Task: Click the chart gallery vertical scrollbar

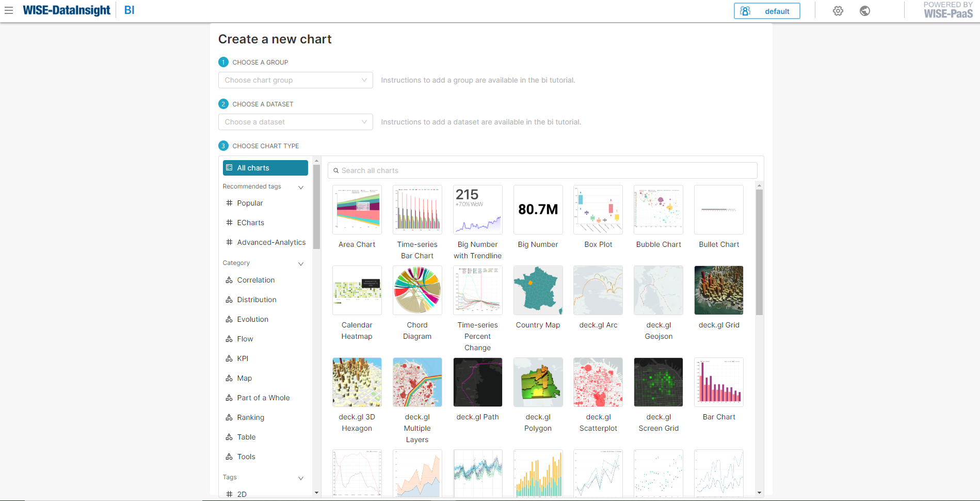Action: [759, 252]
